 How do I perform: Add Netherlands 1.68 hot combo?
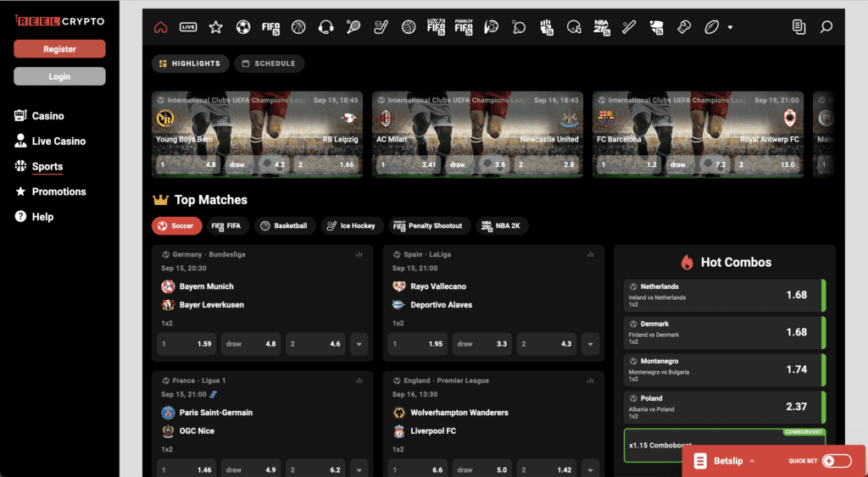[x=725, y=296]
